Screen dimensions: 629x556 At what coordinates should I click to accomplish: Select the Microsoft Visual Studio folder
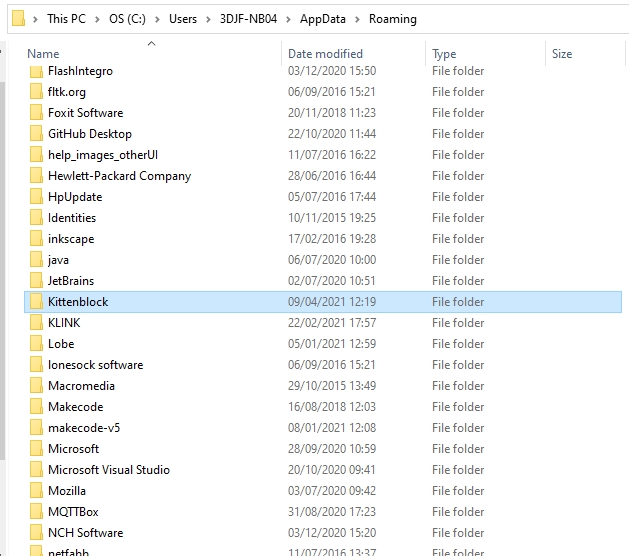tap(108, 470)
